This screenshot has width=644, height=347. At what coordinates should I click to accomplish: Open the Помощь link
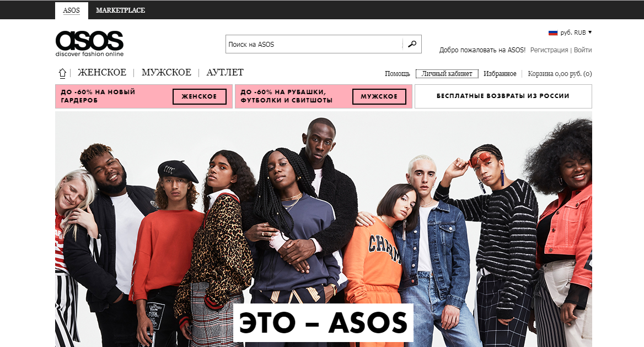tap(397, 74)
